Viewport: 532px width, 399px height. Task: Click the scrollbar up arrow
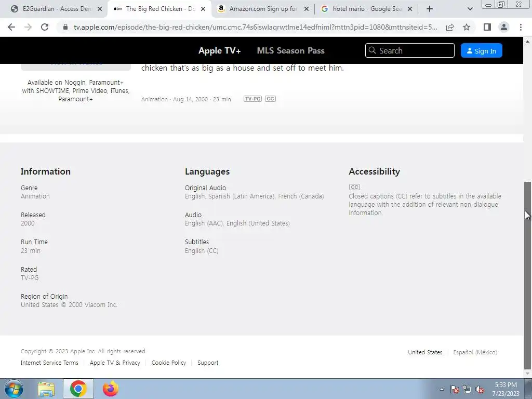pyautogui.click(x=527, y=42)
